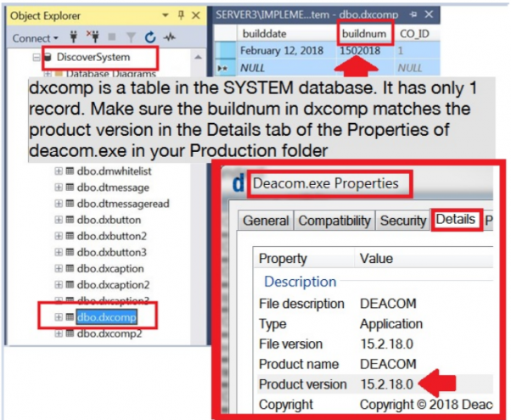This screenshot has height=420, width=511.
Task: Select the dbo.dxcaption2 table
Action: tap(113, 285)
